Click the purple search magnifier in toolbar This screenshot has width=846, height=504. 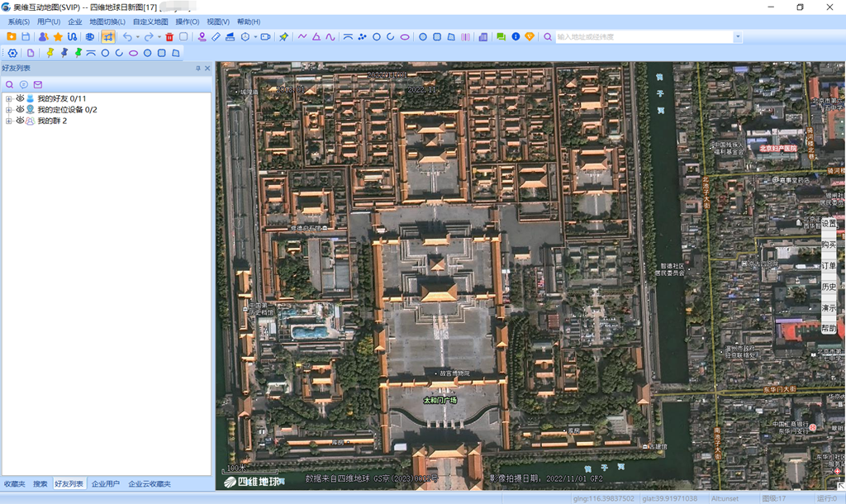(548, 36)
